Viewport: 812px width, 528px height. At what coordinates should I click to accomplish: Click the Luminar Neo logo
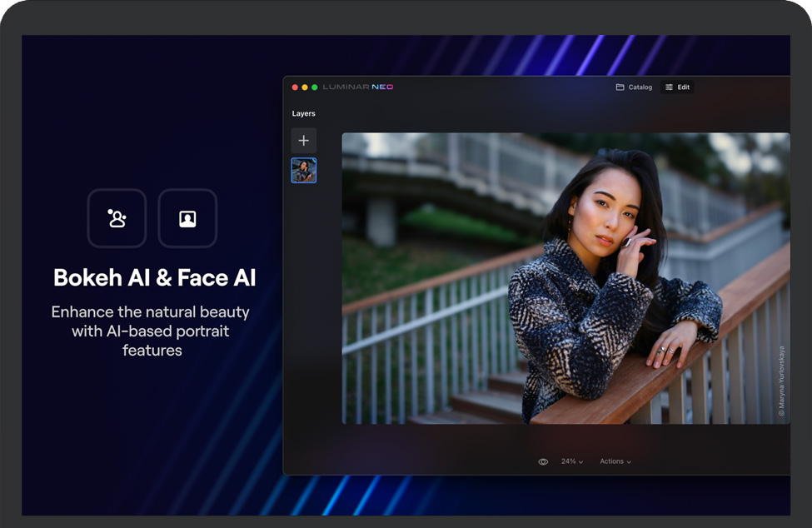coord(357,87)
